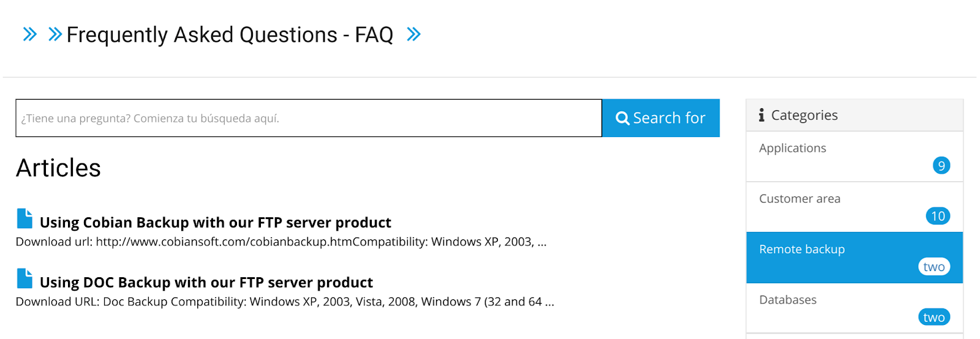
Task: Open the Databases category
Action: coord(854,308)
